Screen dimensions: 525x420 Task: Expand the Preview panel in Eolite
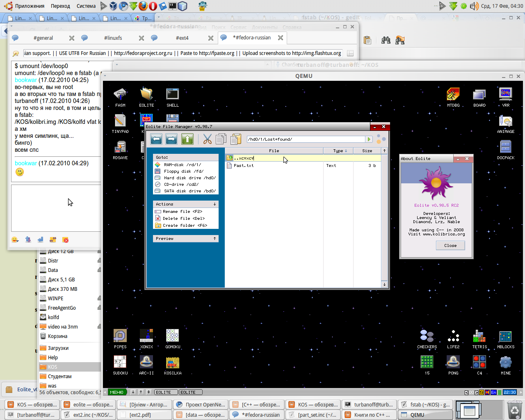pos(215,239)
